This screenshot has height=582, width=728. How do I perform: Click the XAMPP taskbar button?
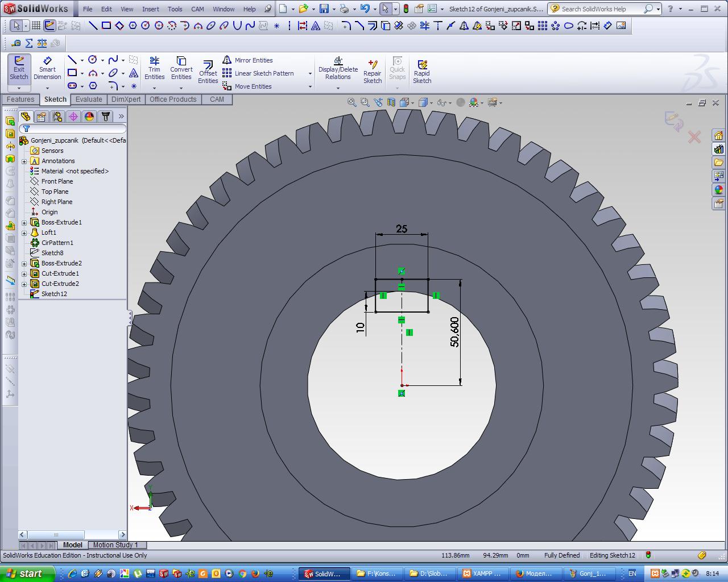(482, 573)
